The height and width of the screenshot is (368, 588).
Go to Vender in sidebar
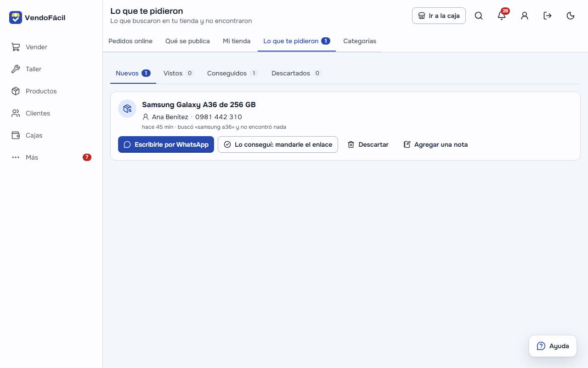point(51,47)
